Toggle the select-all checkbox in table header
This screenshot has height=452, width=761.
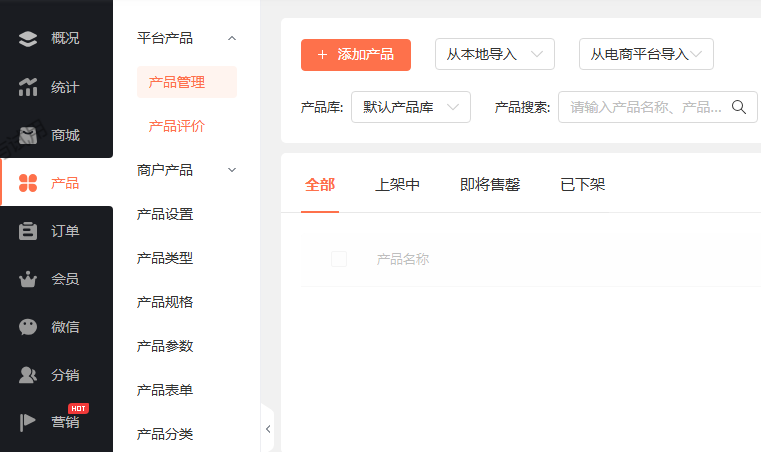click(339, 259)
